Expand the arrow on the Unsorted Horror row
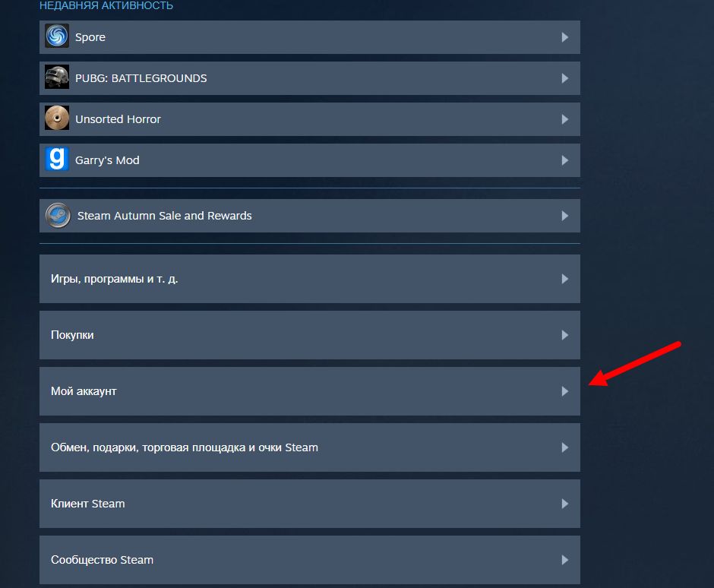 coord(564,119)
